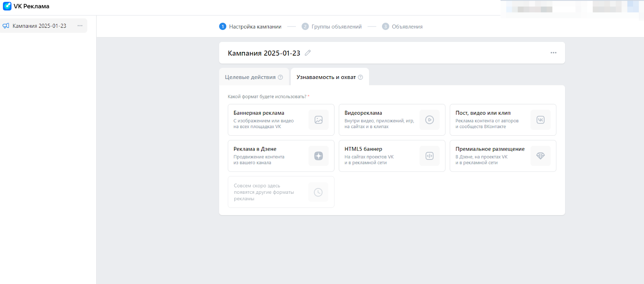Viewport: 644px width, 284px height.
Task: Open three-dot menu of sidebar campaign item
Action: tap(80, 26)
